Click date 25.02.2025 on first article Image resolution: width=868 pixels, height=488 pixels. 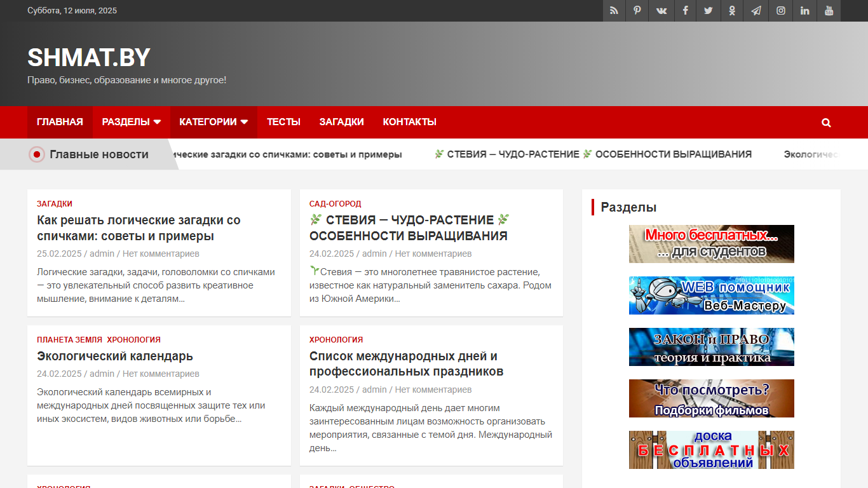[59, 254]
